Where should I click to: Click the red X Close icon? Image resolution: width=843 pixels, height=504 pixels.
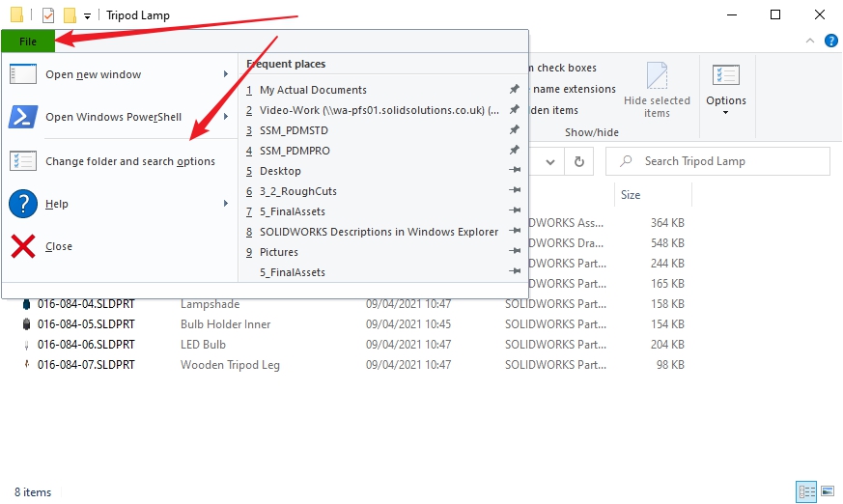(23, 246)
